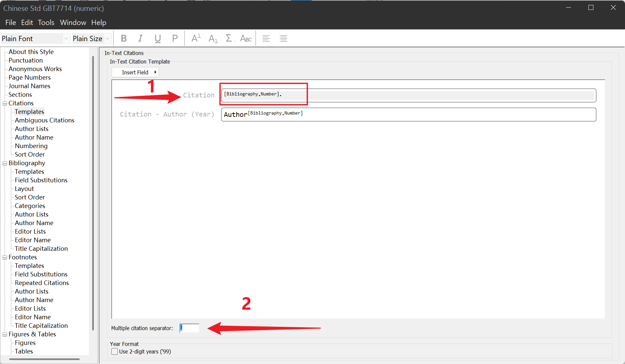Select Sections in sidebar
This screenshot has height=364, width=625.
coord(20,94)
